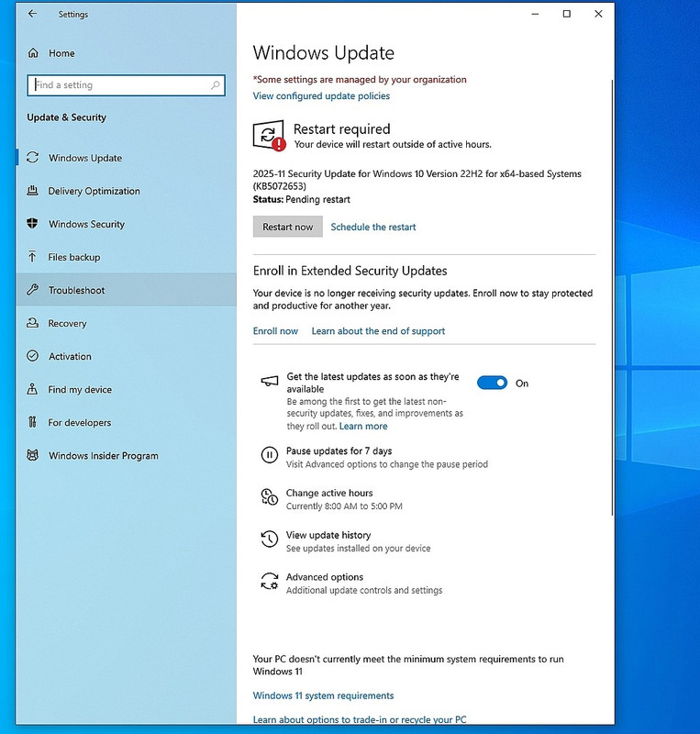Click the megaphone icon beside latest updates
Viewport: 700px width, 734px height.
pos(269,381)
